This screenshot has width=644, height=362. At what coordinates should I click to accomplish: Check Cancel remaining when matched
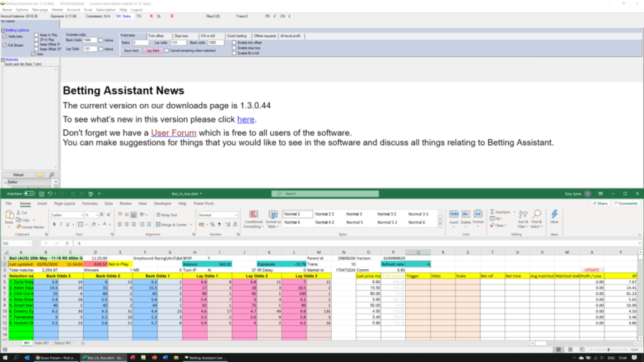[x=166, y=51]
